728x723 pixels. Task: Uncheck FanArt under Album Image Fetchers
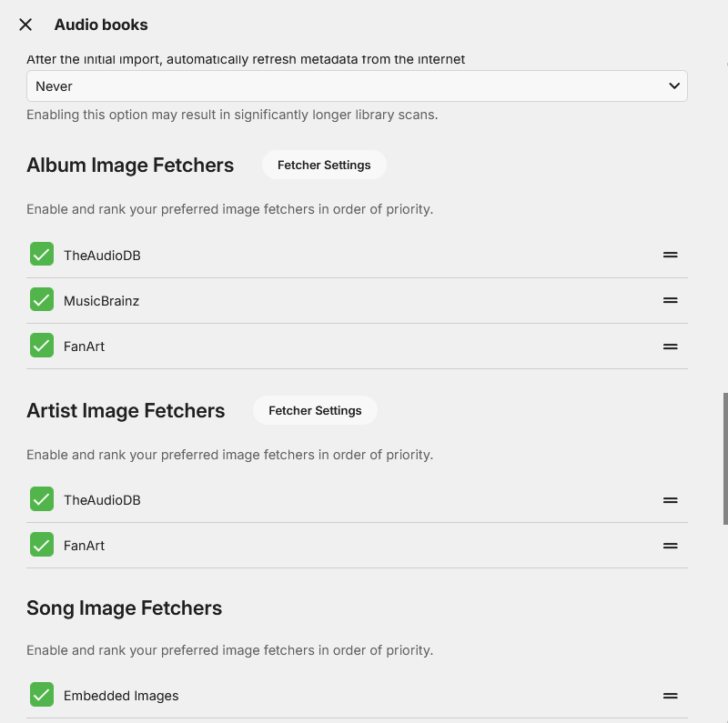pos(42,346)
